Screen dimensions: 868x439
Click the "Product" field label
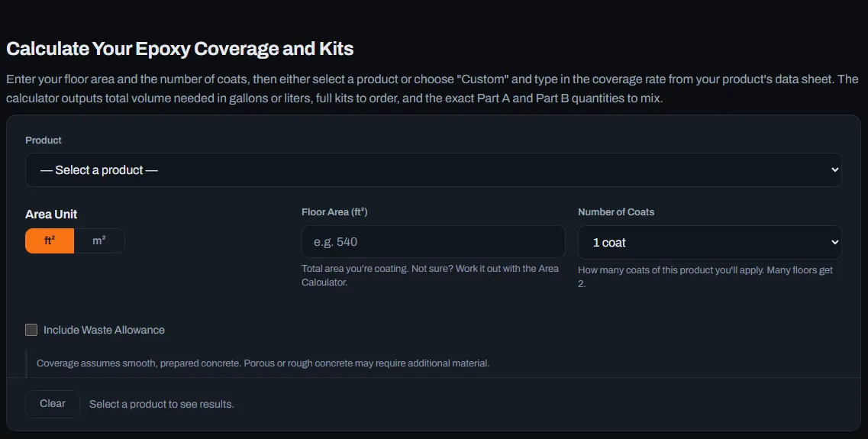(x=44, y=140)
